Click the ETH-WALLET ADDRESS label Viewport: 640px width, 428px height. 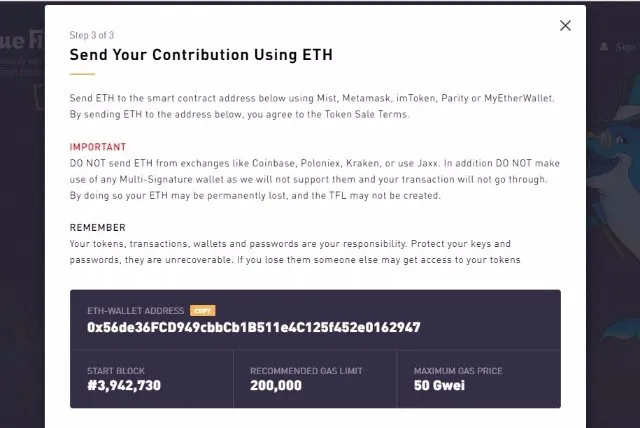coord(136,311)
